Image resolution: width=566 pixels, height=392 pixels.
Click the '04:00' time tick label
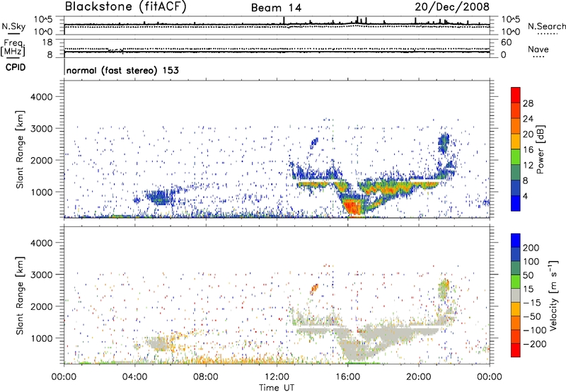[x=135, y=377]
